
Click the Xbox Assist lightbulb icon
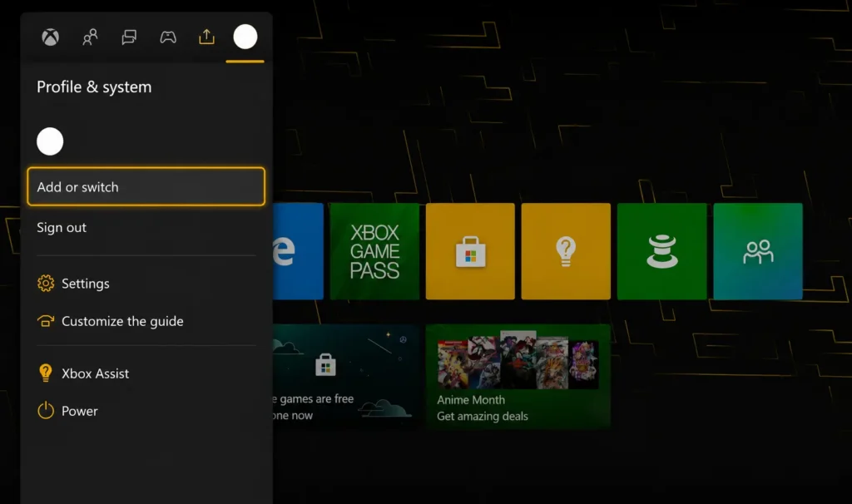46,373
